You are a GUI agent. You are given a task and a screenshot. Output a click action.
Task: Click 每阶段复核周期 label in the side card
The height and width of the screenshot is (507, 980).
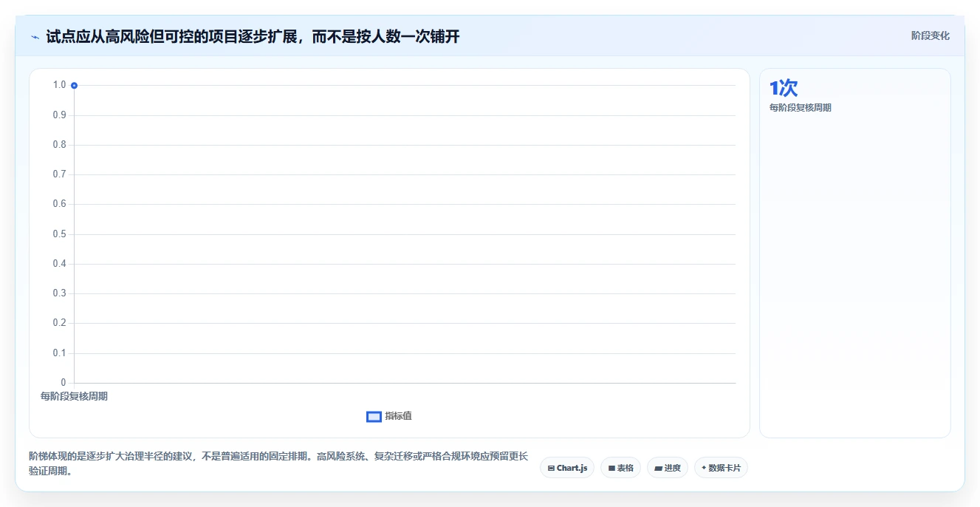tap(801, 108)
